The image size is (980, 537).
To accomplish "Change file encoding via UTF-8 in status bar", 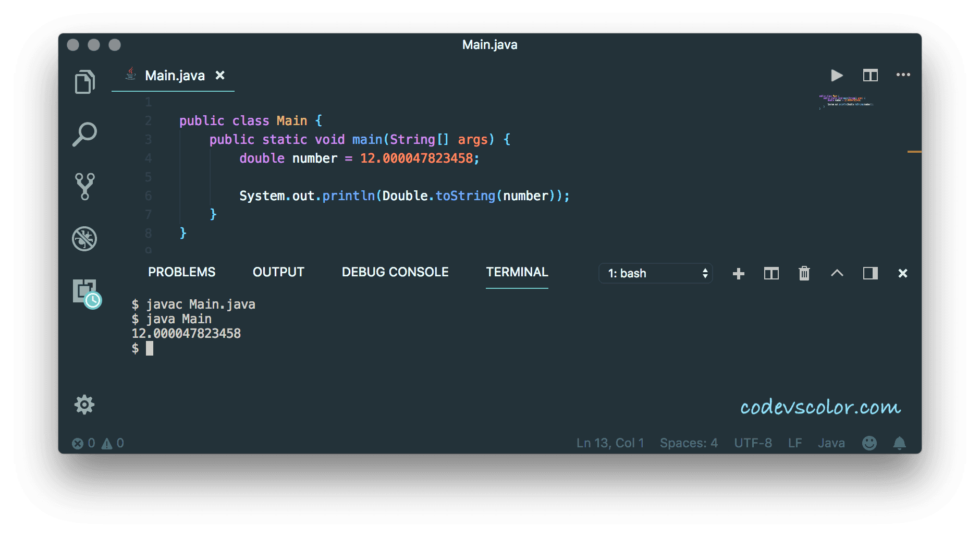I will [753, 443].
